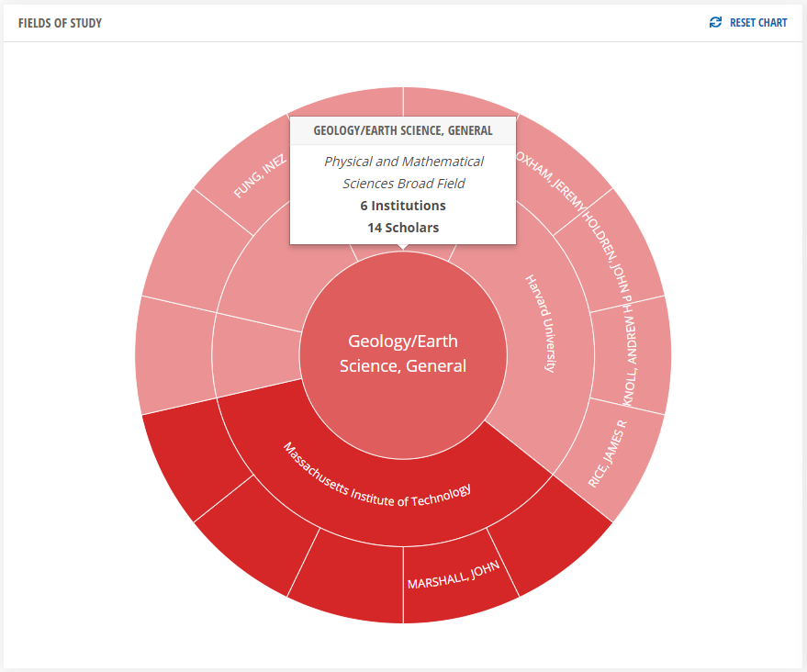807x672 pixels.
Task: Click the FIELDS OF STUDY heading
Action: tap(61, 23)
